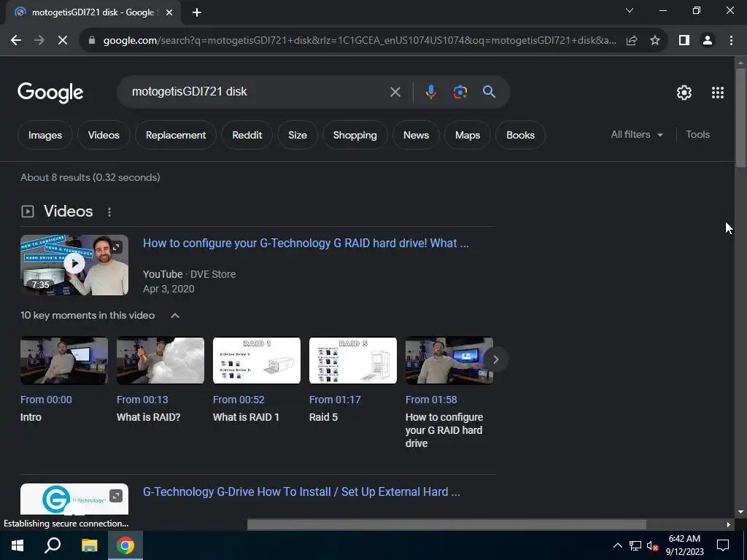This screenshot has height=560, width=747.
Task: Open the What is RAID? key moment
Action: pyautogui.click(x=160, y=360)
